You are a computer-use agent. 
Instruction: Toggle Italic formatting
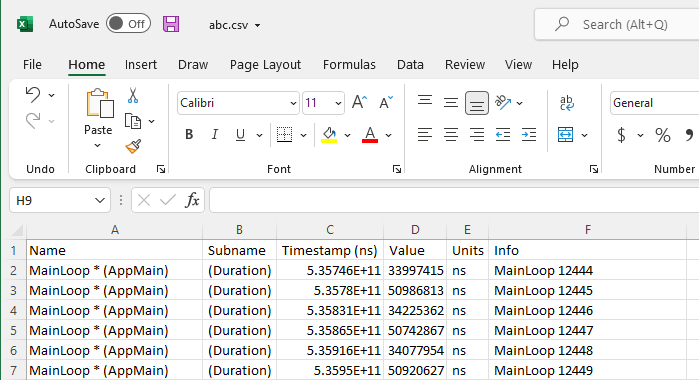point(214,134)
